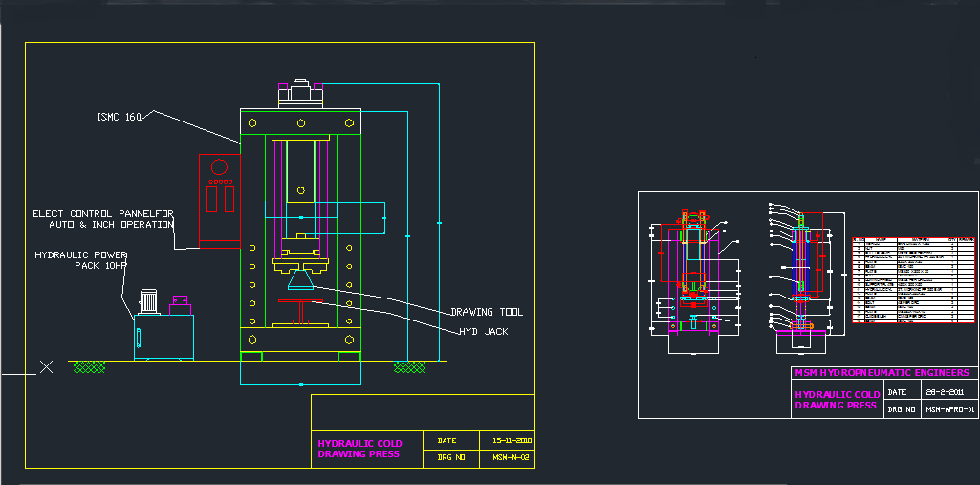
Task: Click the circle gauge on red control panel
Action: [x=219, y=167]
